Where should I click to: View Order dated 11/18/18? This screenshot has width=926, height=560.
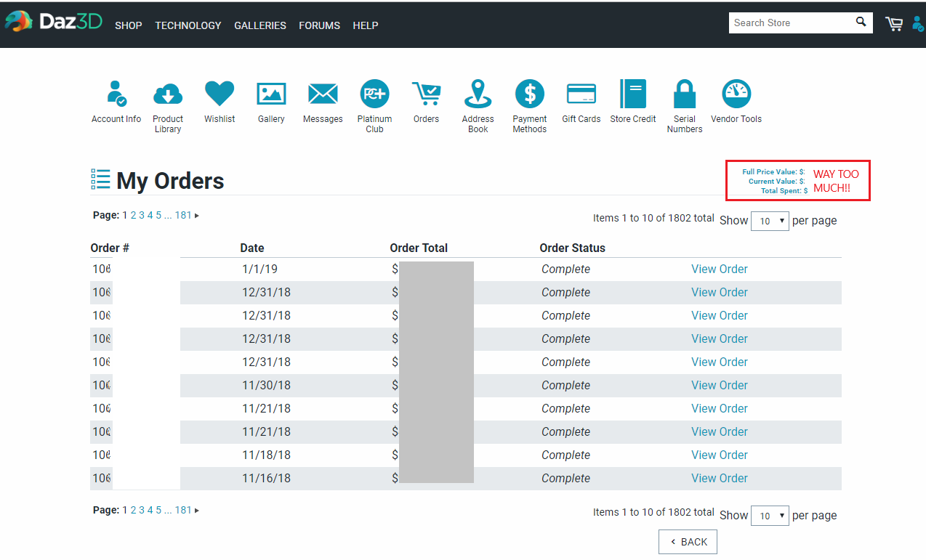tap(719, 455)
